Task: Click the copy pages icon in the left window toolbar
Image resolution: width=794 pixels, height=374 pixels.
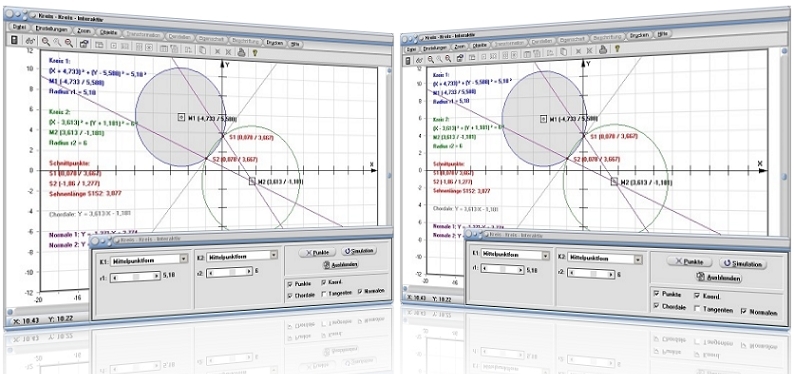Action: coord(203,50)
